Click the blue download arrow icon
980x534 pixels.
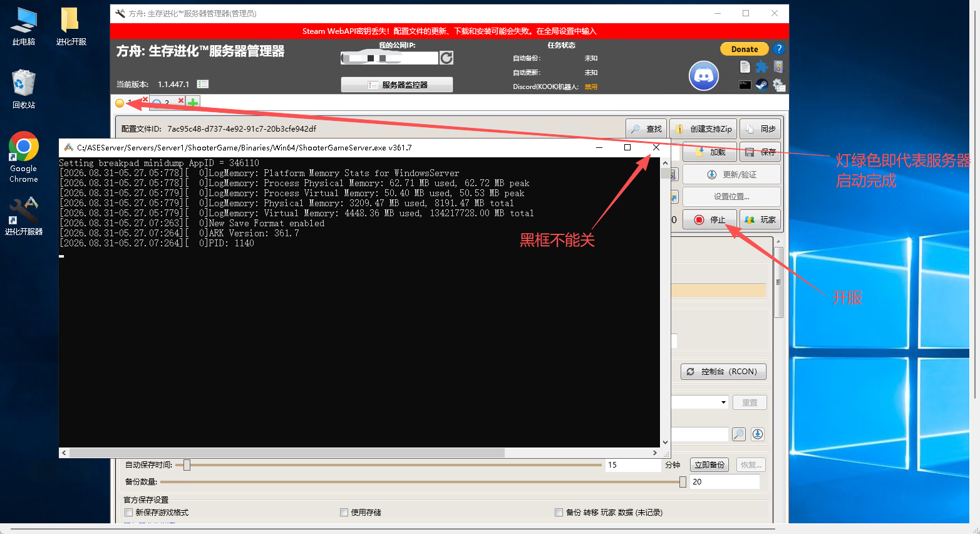[x=758, y=434]
